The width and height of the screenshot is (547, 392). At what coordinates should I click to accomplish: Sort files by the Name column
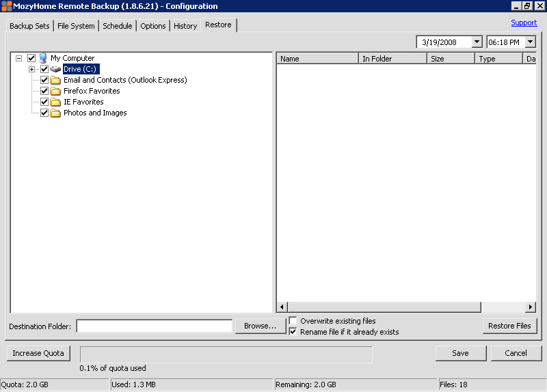click(318, 59)
